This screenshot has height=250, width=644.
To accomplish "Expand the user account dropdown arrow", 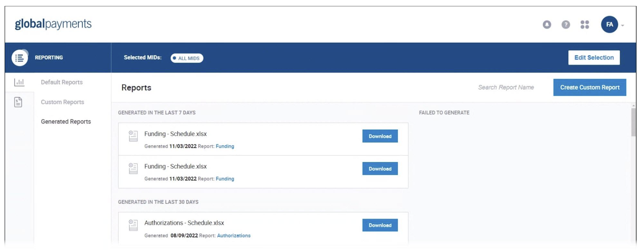I will (623, 25).
